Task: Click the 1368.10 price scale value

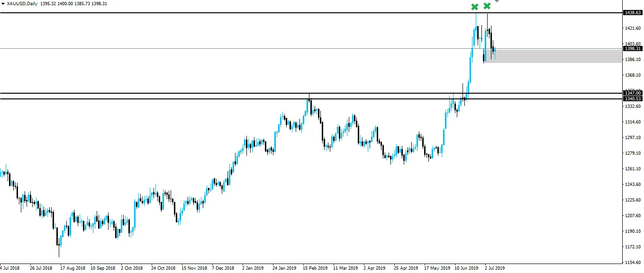Action: tap(633, 75)
